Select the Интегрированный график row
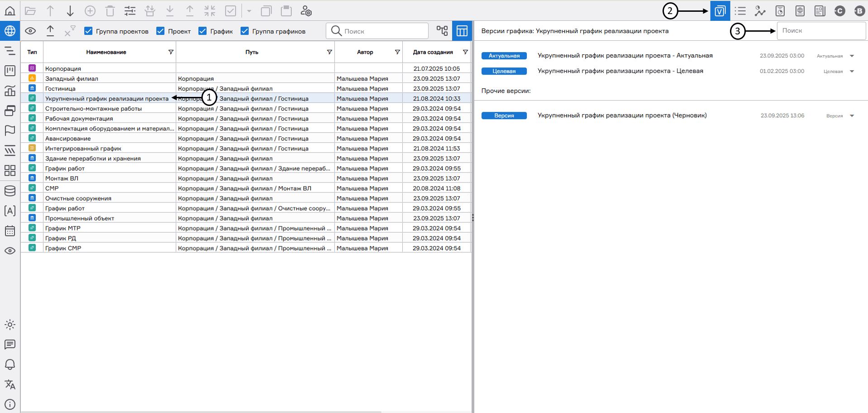868x413 pixels. click(x=83, y=149)
